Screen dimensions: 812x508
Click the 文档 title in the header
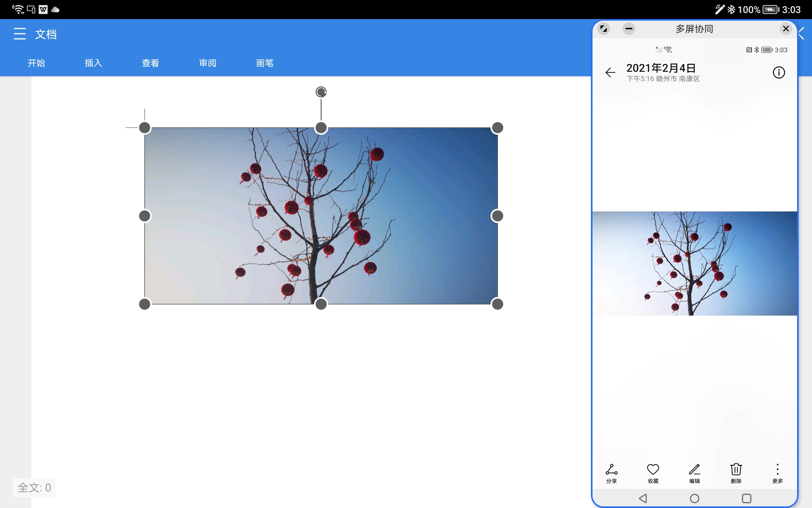click(x=46, y=34)
